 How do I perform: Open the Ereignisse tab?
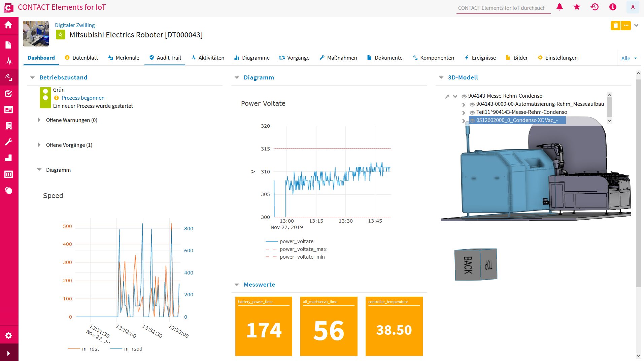[480, 58]
